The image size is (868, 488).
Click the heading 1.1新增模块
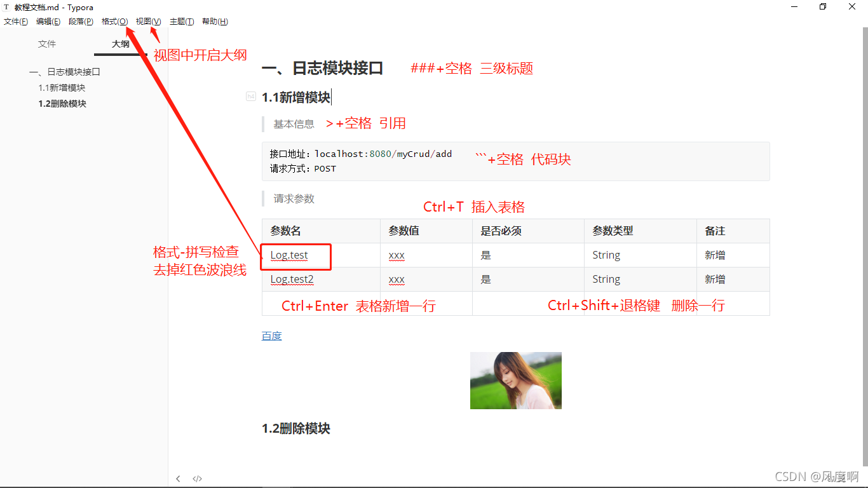(296, 97)
